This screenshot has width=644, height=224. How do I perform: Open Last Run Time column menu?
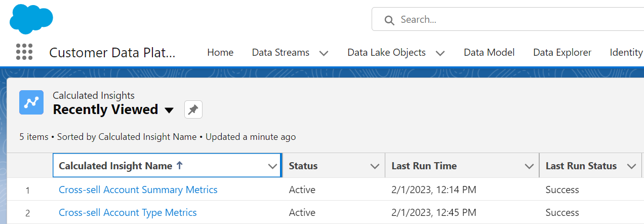(x=529, y=166)
